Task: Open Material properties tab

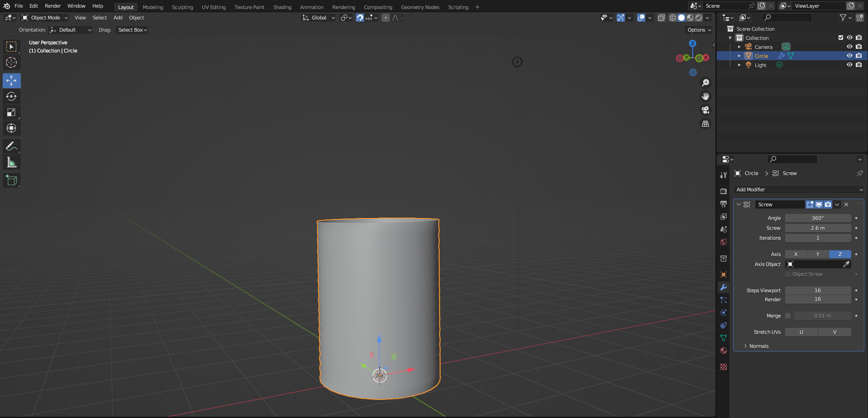Action: [x=724, y=351]
